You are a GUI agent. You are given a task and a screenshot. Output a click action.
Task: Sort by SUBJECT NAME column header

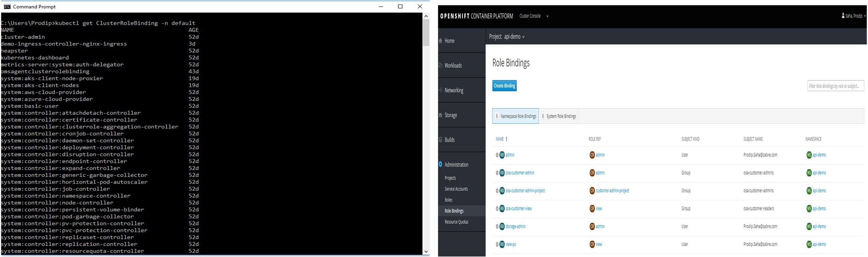(753, 139)
